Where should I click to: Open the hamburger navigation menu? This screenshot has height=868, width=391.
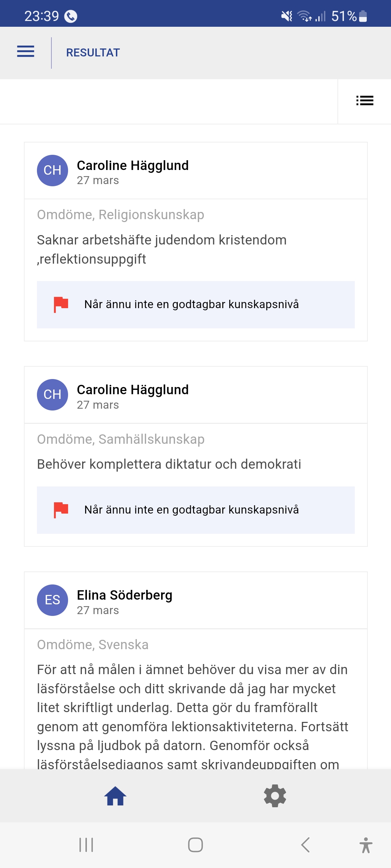[26, 52]
